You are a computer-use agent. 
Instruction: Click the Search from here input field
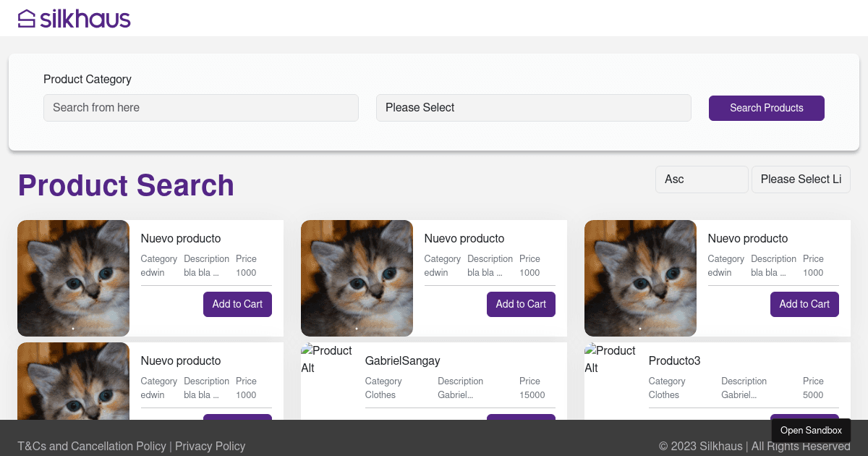click(200, 107)
